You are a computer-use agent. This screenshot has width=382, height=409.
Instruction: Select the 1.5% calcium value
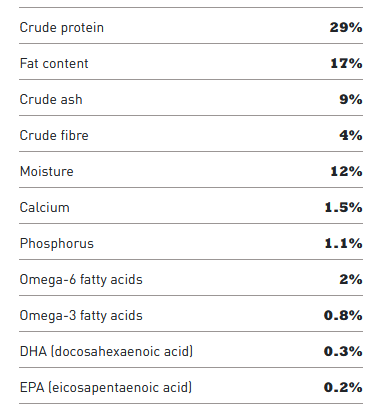[x=343, y=207]
